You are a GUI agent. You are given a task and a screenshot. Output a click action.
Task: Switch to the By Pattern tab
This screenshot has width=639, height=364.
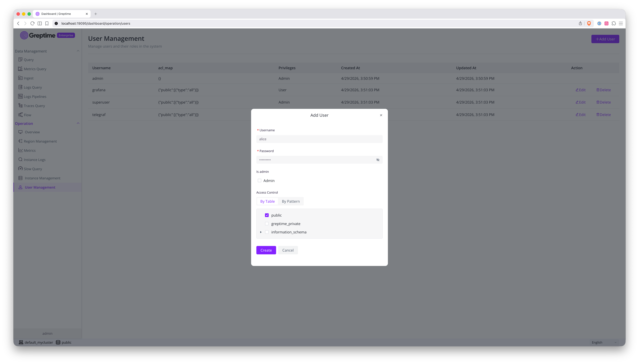(x=291, y=201)
